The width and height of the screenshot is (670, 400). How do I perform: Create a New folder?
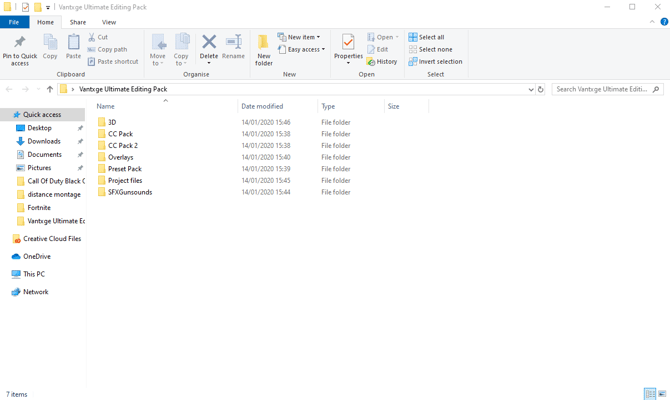(x=264, y=50)
